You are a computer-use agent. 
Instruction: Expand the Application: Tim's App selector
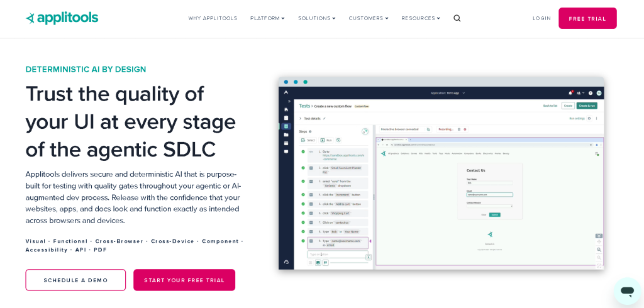click(x=448, y=93)
